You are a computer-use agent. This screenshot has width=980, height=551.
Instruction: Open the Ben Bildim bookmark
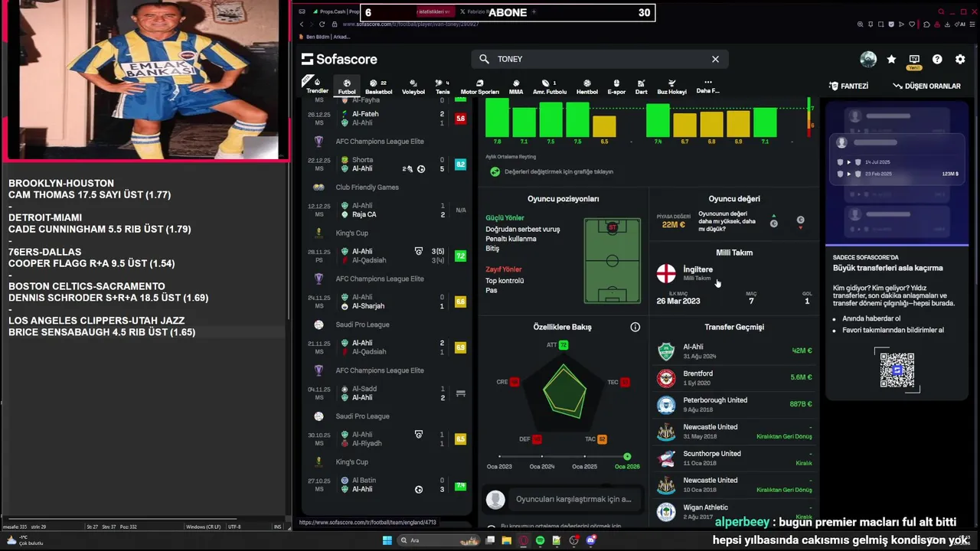(325, 37)
